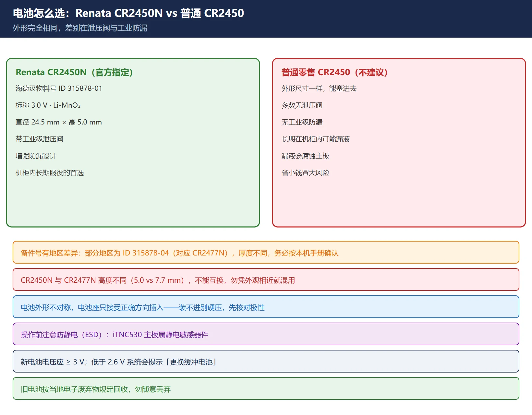
Task: Click the purple ESD note for iTNC530 mainboard
Action: (x=266, y=334)
